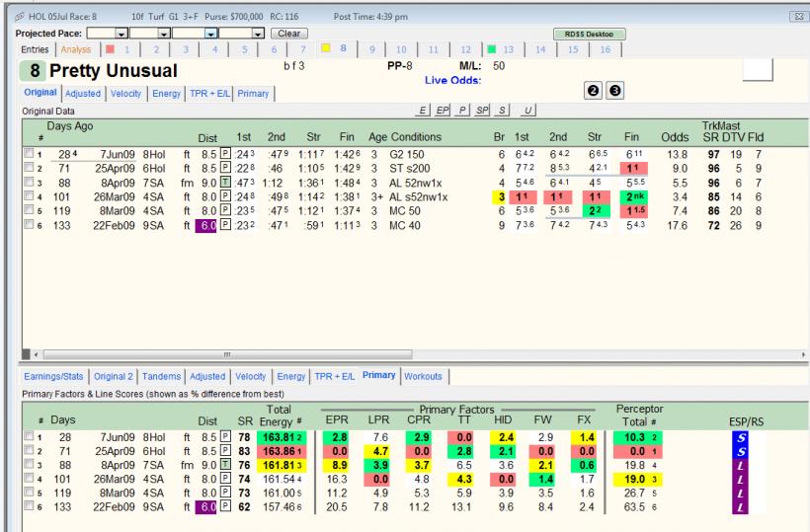The height and width of the screenshot is (532, 810).
Task: Toggle checkbox for line 2 25Apr09 upper table
Action: tap(29, 168)
